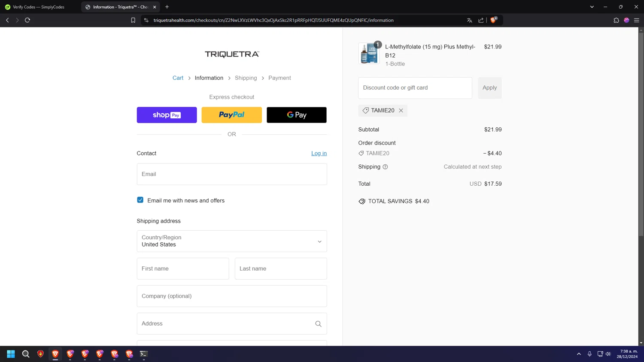Viewport: 644px width, 362px height.
Task: Click the translate page icon
Action: [469, 20]
